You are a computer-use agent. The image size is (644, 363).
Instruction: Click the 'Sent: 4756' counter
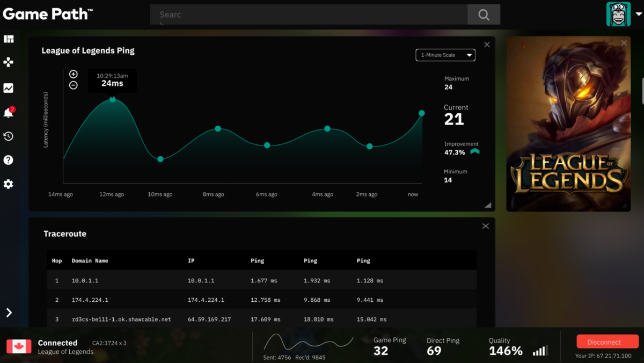(277, 357)
